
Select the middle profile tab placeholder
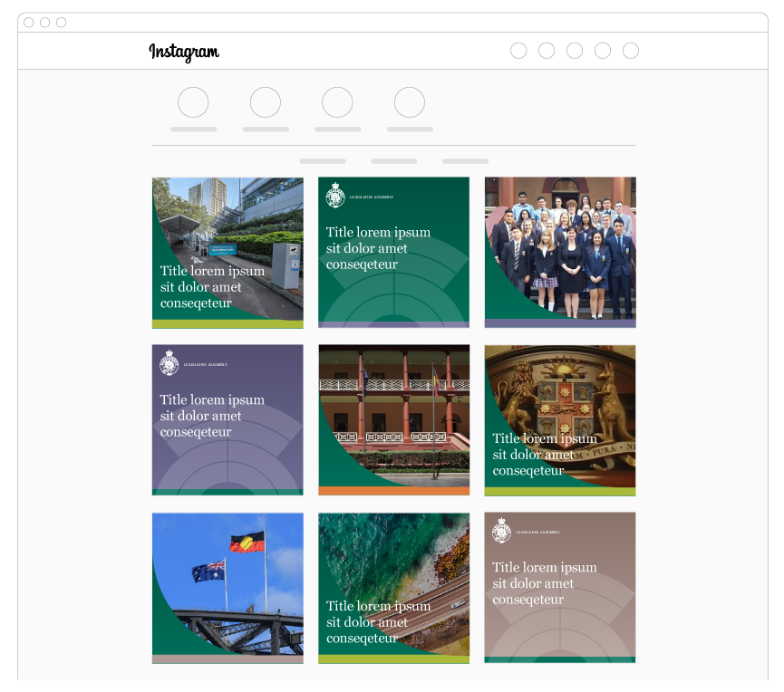(x=394, y=161)
